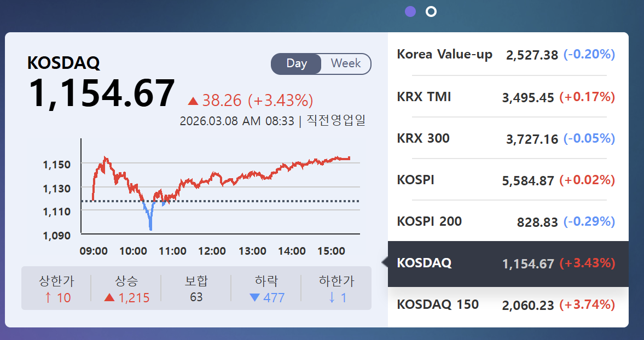Click the 상한가 label
644x340 pixels.
(56, 281)
